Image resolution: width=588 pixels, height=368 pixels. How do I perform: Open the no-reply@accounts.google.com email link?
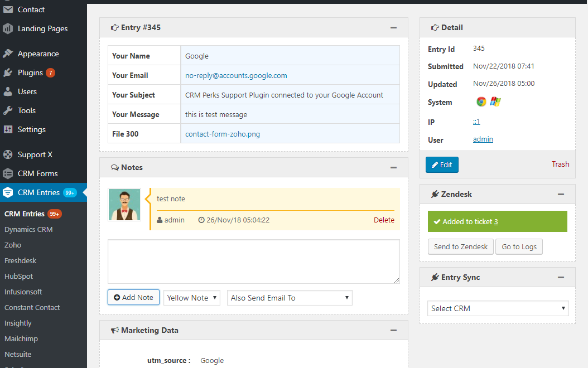[x=236, y=75]
